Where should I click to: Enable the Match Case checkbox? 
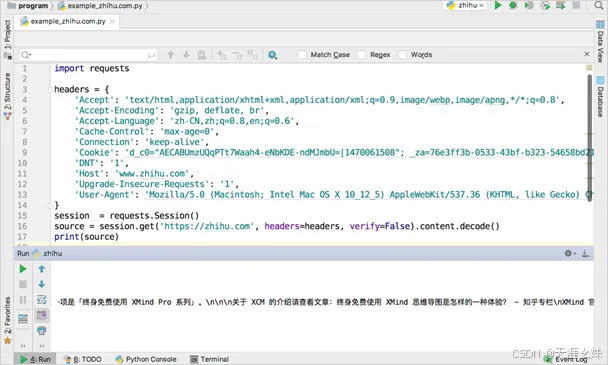point(302,55)
